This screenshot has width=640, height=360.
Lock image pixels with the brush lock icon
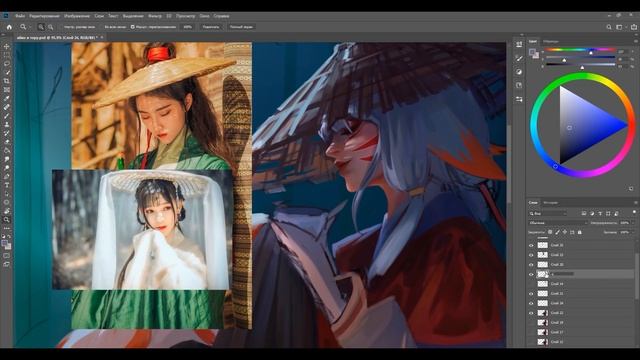pos(558,232)
